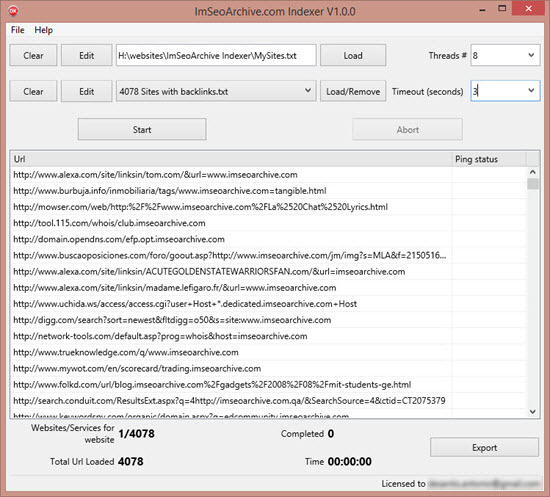
Task: Select the network-tools.com URL row
Action: click(268, 336)
